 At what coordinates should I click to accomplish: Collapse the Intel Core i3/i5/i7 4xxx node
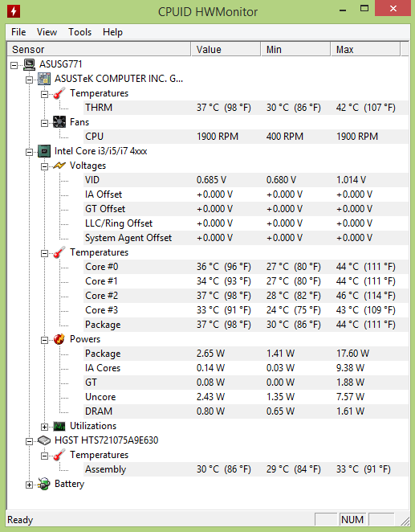point(30,152)
